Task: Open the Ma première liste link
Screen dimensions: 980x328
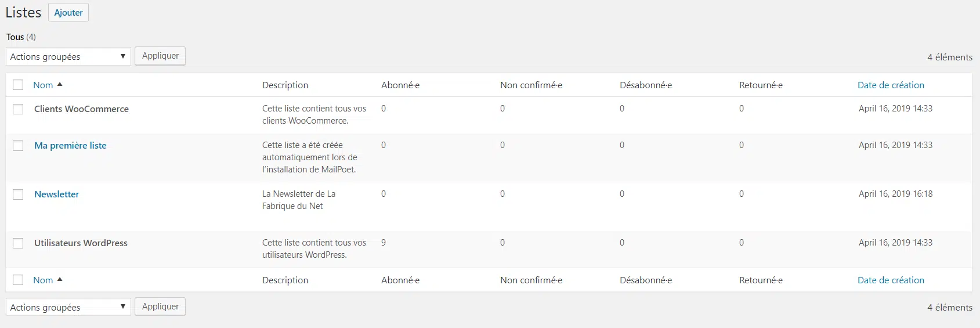Action: pyautogui.click(x=70, y=146)
